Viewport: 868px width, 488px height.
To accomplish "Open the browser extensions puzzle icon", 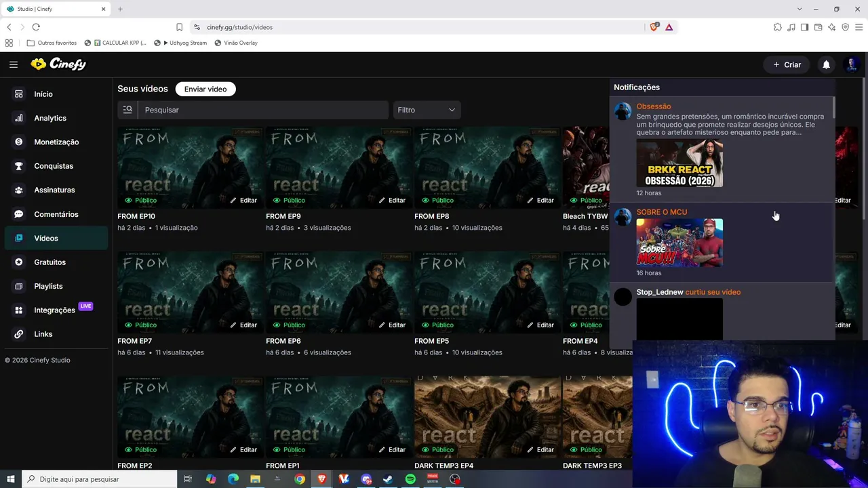I will click(x=777, y=27).
